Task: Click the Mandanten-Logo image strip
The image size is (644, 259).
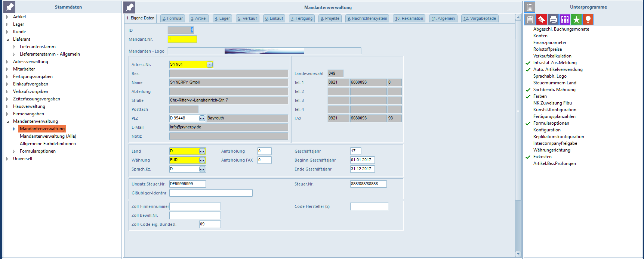Action: (264, 51)
